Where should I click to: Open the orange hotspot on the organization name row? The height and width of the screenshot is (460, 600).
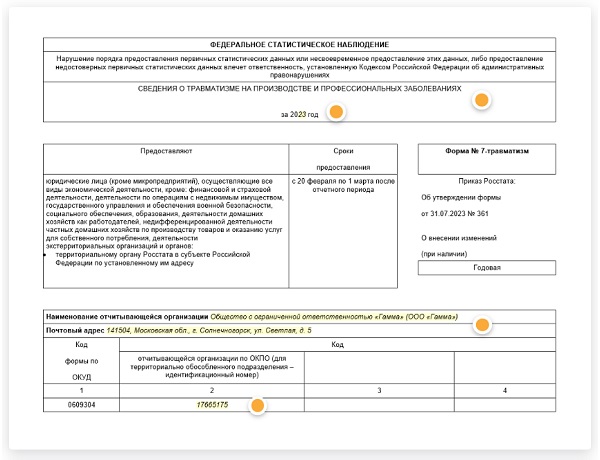tap(481, 325)
